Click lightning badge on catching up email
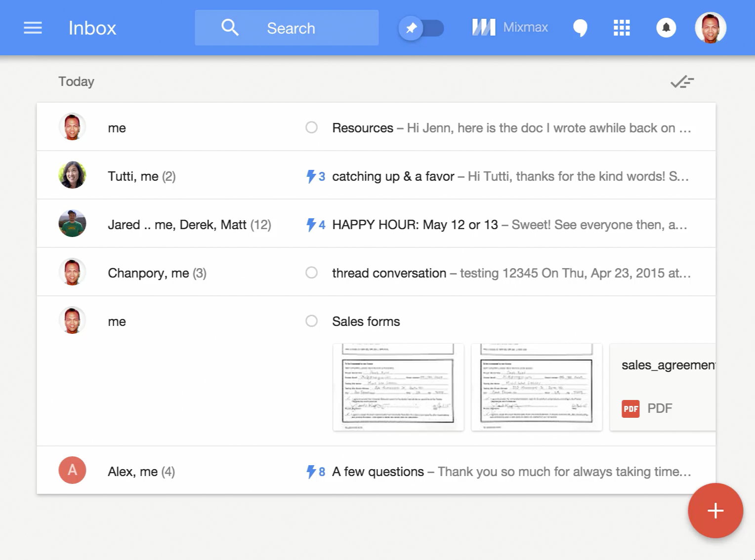 point(316,176)
